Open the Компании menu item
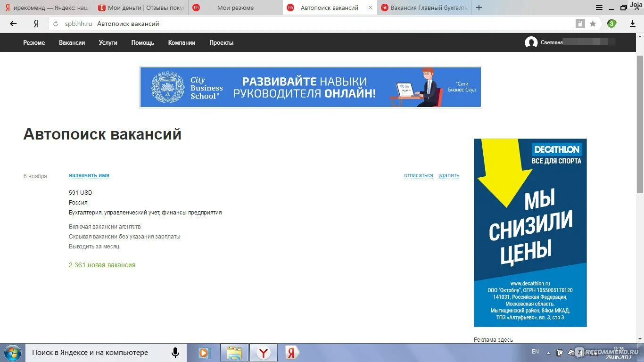 tap(182, 42)
